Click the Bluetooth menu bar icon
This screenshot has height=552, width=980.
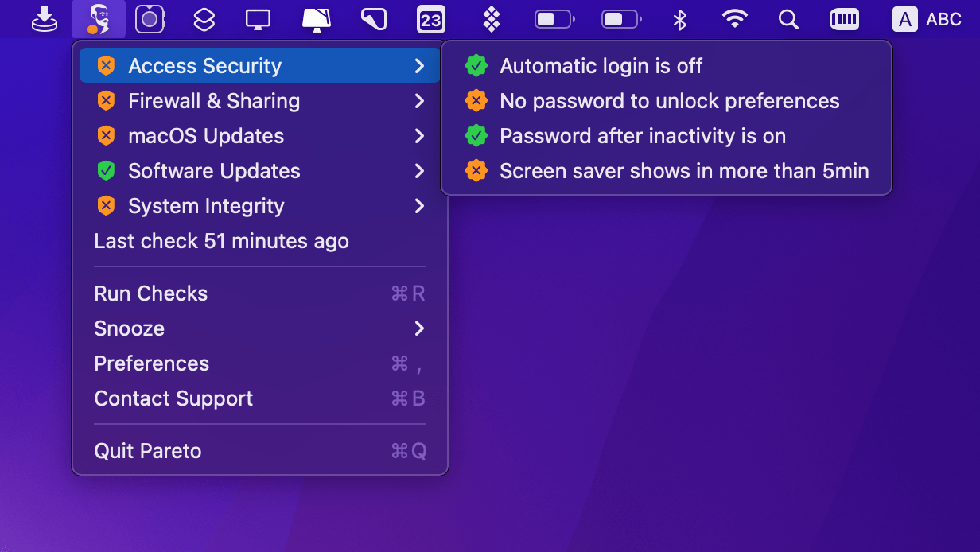pos(680,19)
